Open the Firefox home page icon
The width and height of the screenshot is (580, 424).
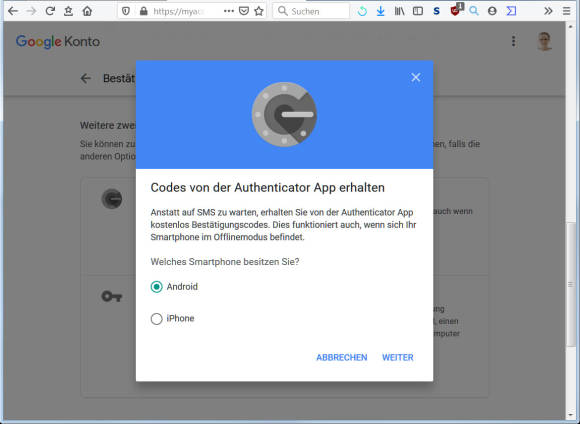coord(87,11)
